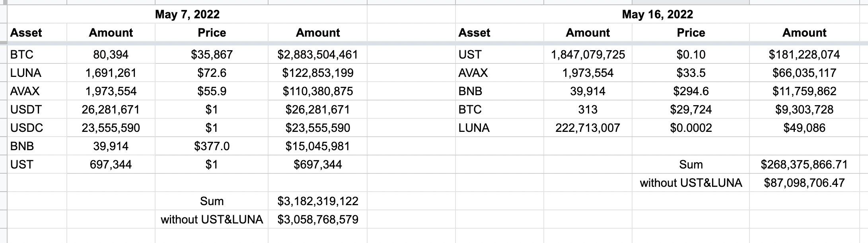Click the BTC amount cell 313
Screen dimensions: 868x243
(x=588, y=110)
